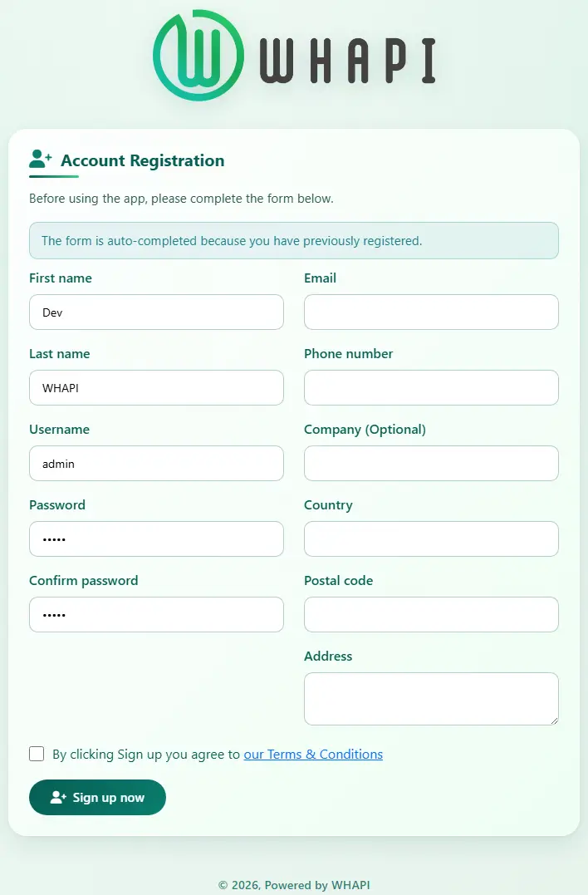This screenshot has height=895, width=588.
Task: Click inside the Address text area
Action: click(x=431, y=699)
